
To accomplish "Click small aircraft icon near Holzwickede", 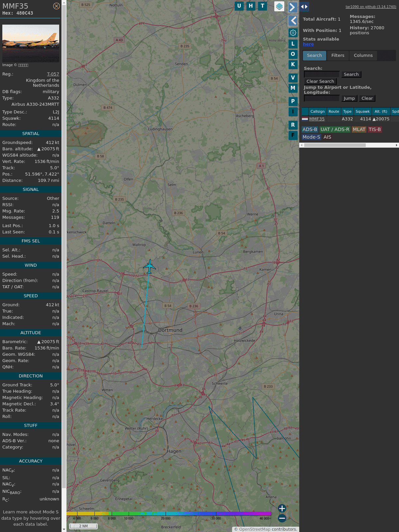I will tap(240, 328).
